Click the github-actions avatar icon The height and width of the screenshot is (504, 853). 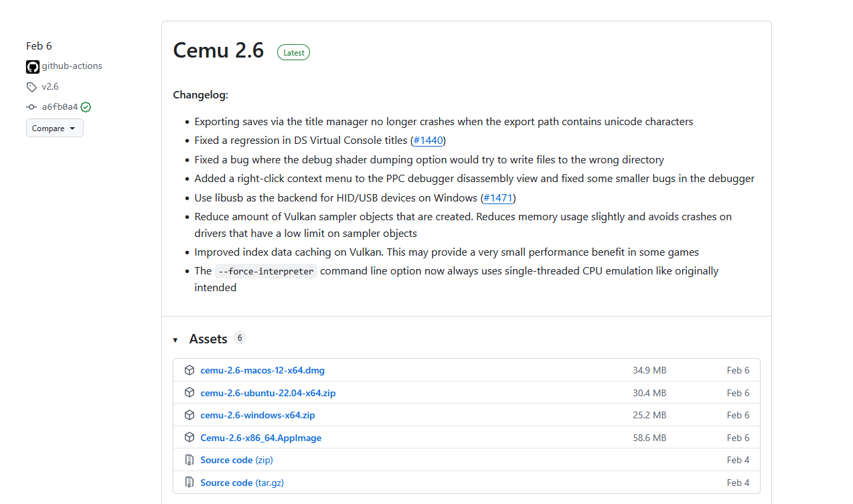pyautogui.click(x=33, y=66)
